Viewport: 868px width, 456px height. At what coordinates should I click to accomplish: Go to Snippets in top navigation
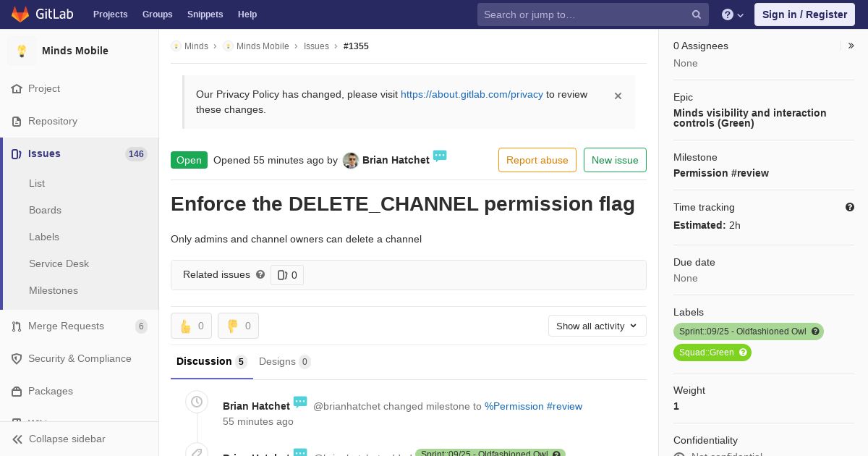[x=205, y=14]
